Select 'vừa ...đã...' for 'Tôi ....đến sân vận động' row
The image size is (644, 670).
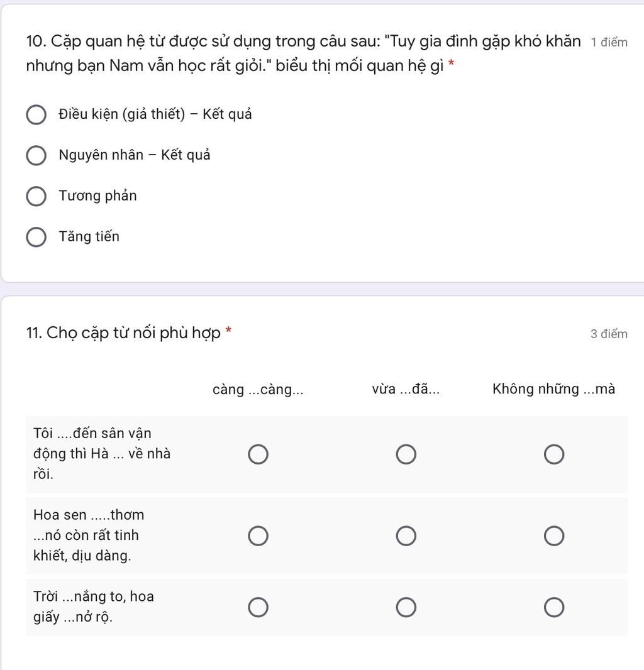[x=406, y=454]
